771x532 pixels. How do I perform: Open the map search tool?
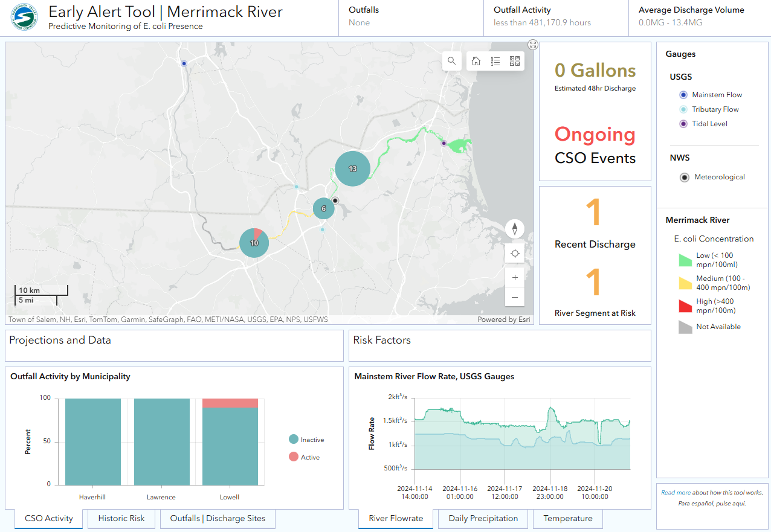pos(452,61)
